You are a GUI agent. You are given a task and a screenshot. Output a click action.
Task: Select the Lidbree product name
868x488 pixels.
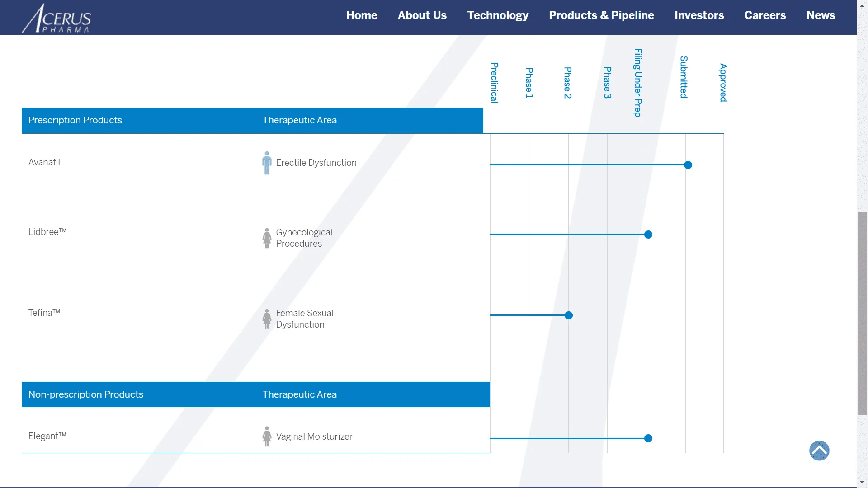[47, 232]
